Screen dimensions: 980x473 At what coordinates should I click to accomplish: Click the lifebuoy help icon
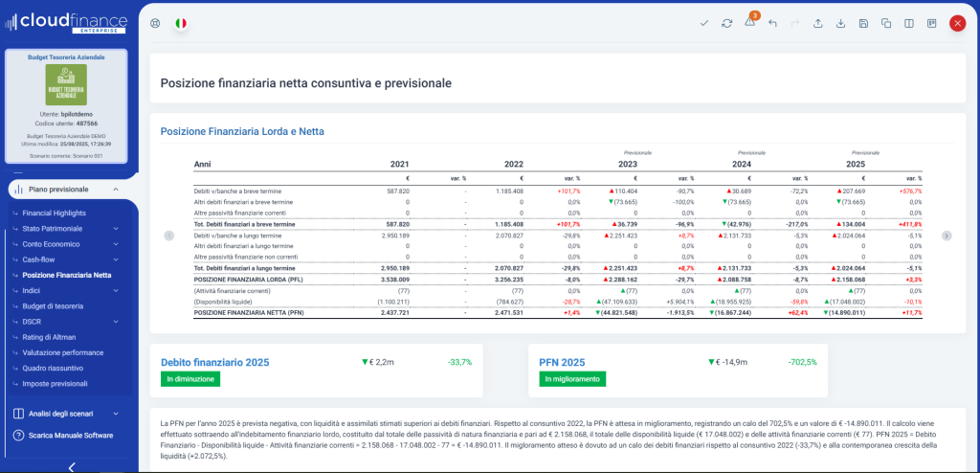click(x=156, y=23)
